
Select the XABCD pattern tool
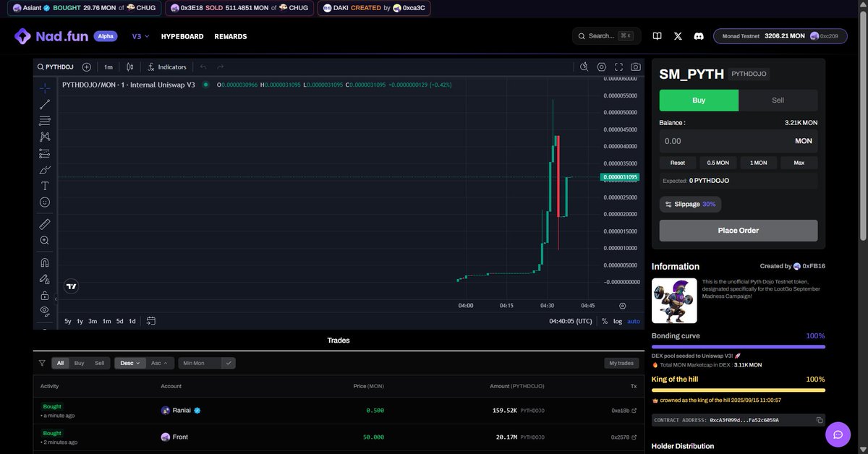45,137
